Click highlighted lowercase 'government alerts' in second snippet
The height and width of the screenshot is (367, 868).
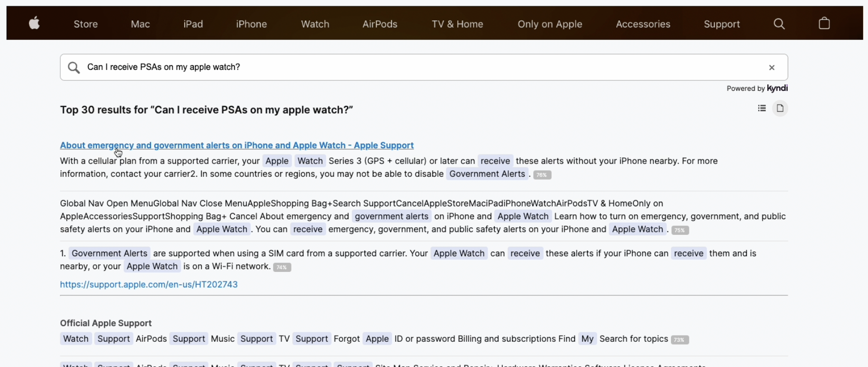(x=392, y=216)
